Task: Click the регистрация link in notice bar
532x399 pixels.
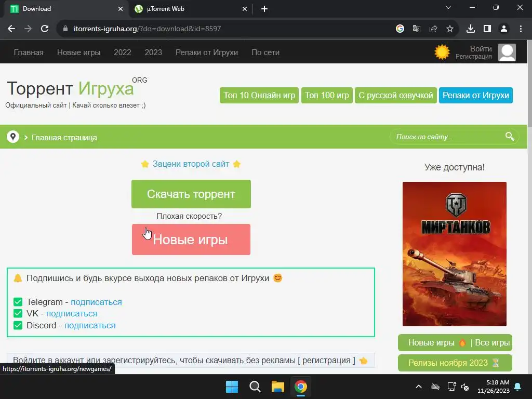Action: [326, 361]
